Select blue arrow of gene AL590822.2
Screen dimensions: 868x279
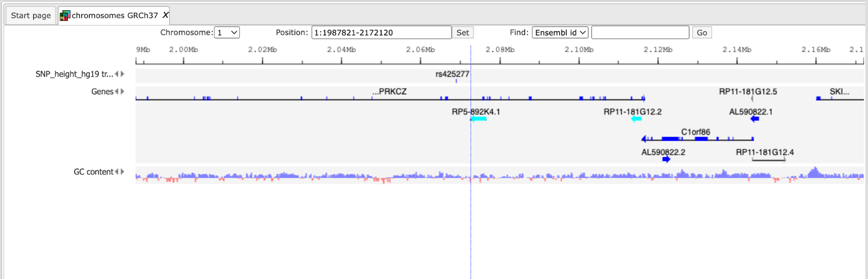click(666, 159)
